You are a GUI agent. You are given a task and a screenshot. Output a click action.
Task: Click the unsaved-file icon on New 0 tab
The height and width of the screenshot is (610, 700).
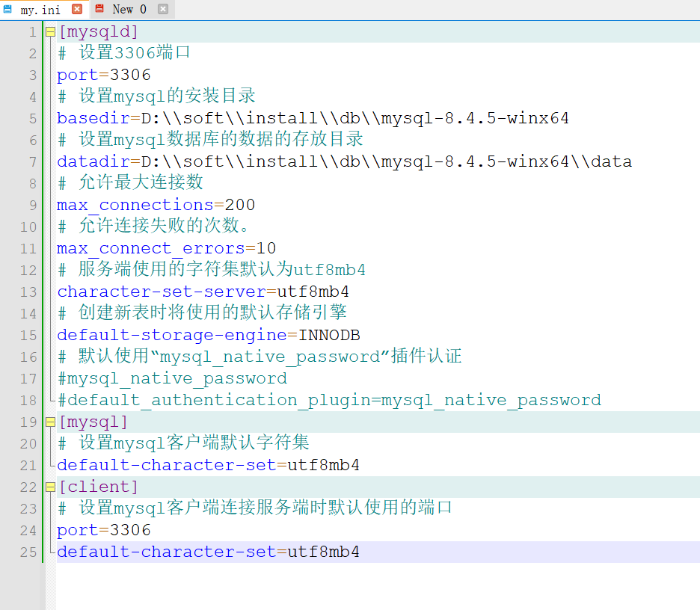point(99,8)
